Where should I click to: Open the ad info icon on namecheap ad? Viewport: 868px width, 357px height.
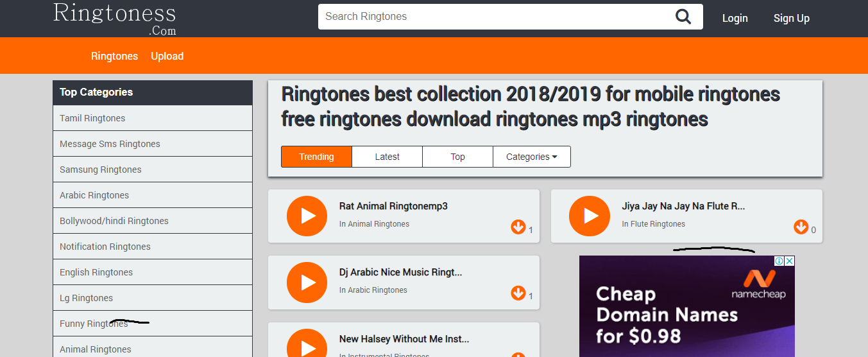(x=779, y=261)
